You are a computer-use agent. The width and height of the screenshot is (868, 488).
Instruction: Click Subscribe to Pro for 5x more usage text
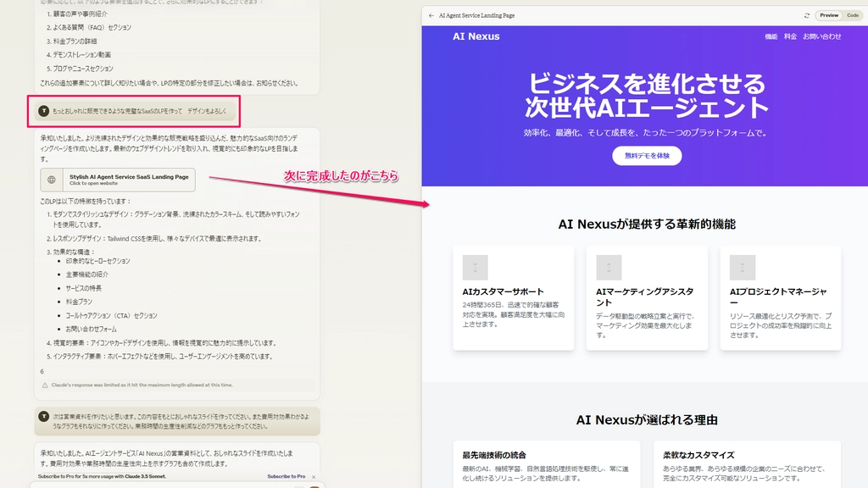coord(102,476)
